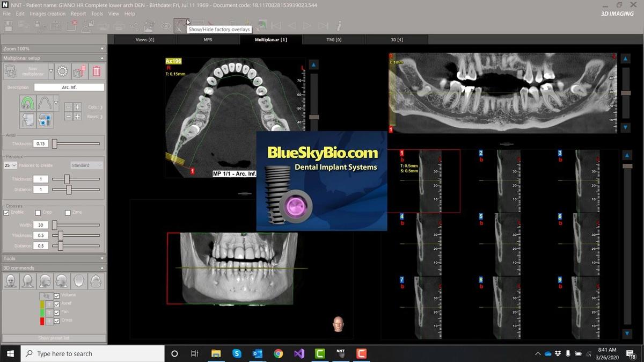Image resolution: width=644 pixels, height=362 pixels.
Task: Open File Explorer from the taskbar
Action: tap(216, 353)
